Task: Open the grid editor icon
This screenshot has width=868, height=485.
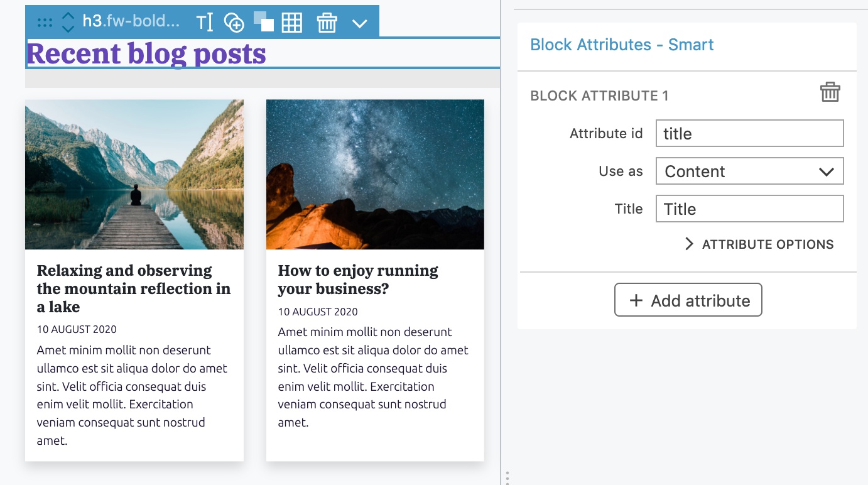Action: click(x=292, y=23)
